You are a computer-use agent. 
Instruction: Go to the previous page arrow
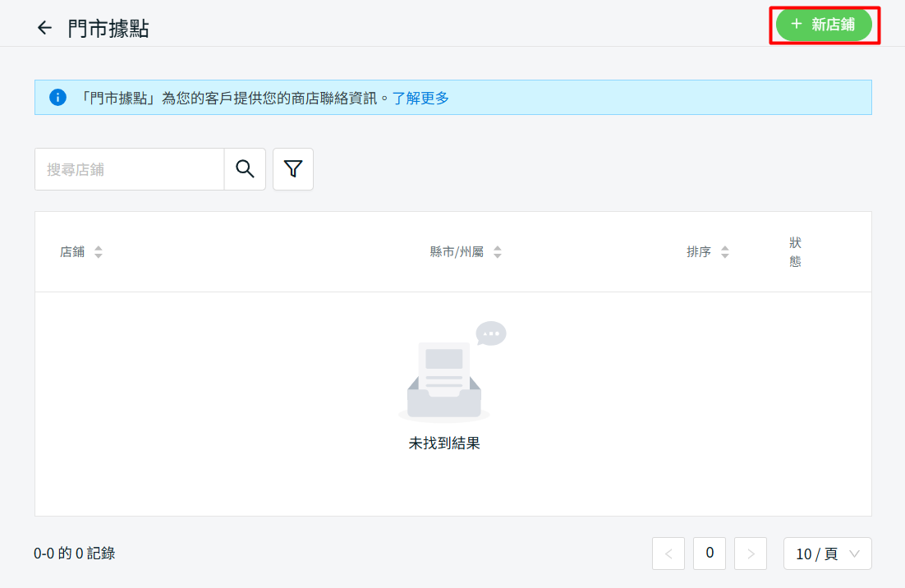(668, 554)
